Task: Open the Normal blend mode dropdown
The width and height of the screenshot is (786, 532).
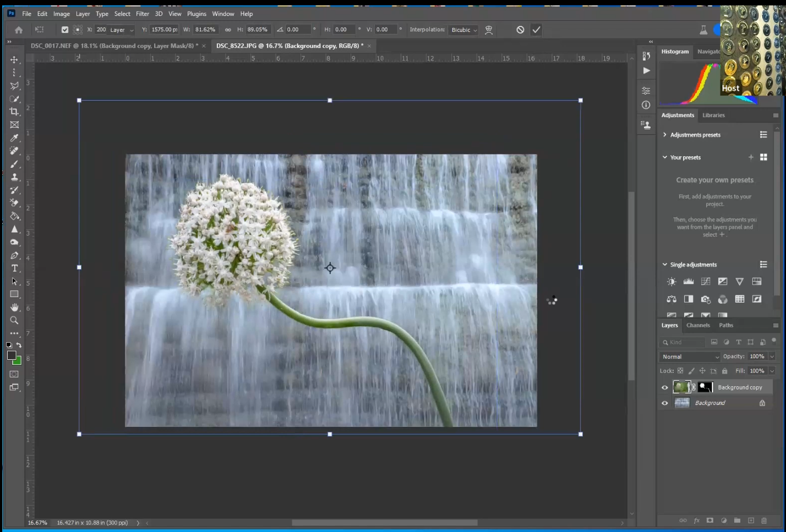Action: pyautogui.click(x=690, y=357)
